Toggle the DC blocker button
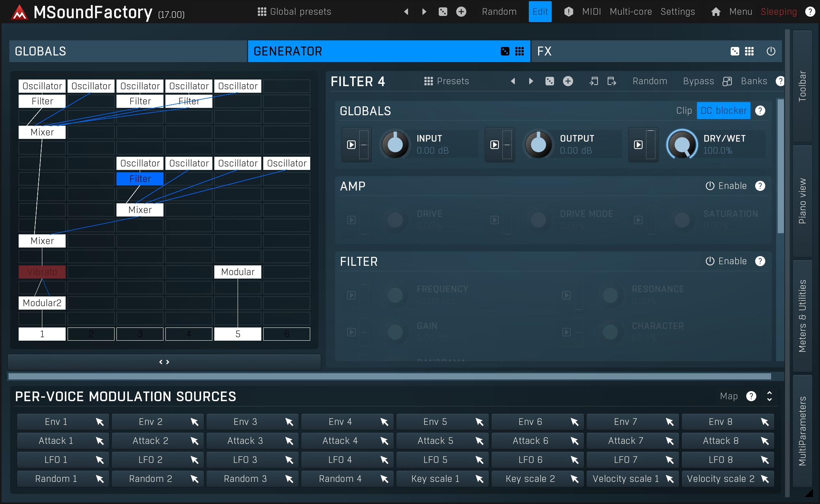The height and width of the screenshot is (504, 820). (x=723, y=111)
